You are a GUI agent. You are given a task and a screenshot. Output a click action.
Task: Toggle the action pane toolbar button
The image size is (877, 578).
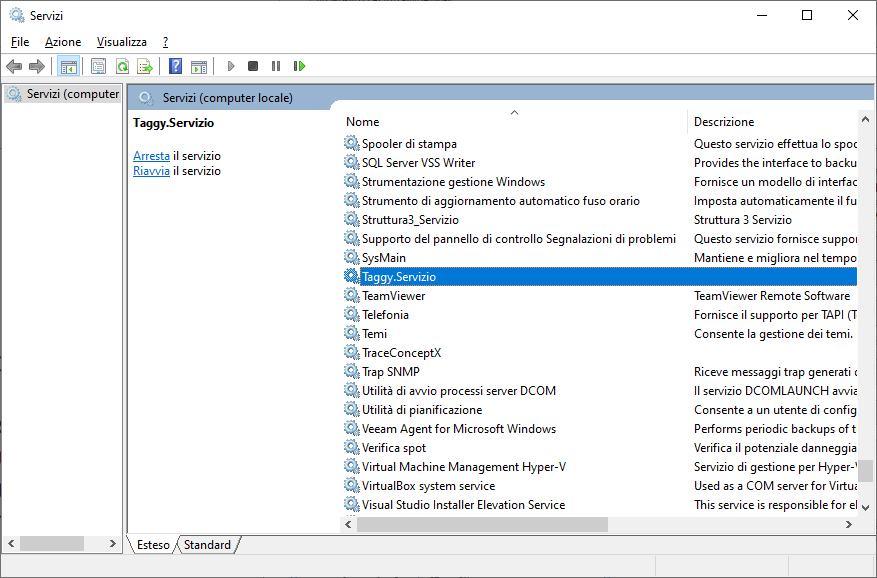[x=199, y=66]
